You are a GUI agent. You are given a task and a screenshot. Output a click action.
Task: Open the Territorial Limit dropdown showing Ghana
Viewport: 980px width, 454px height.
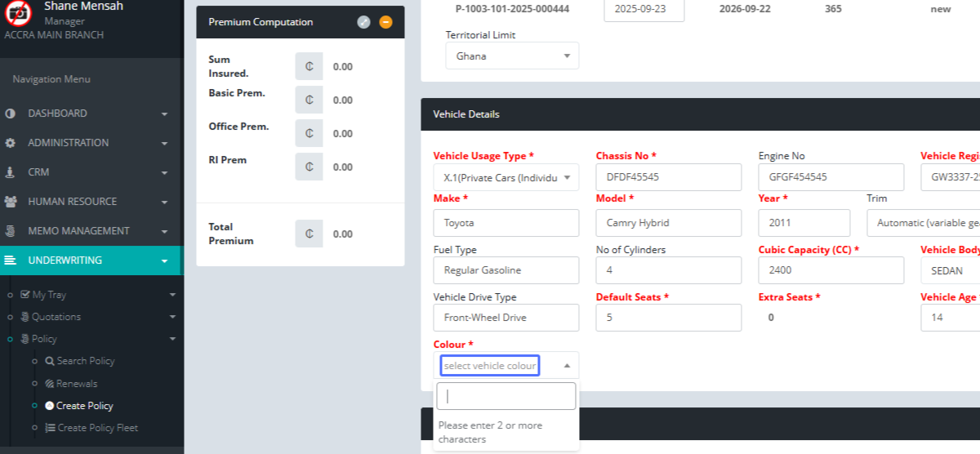pyautogui.click(x=512, y=56)
